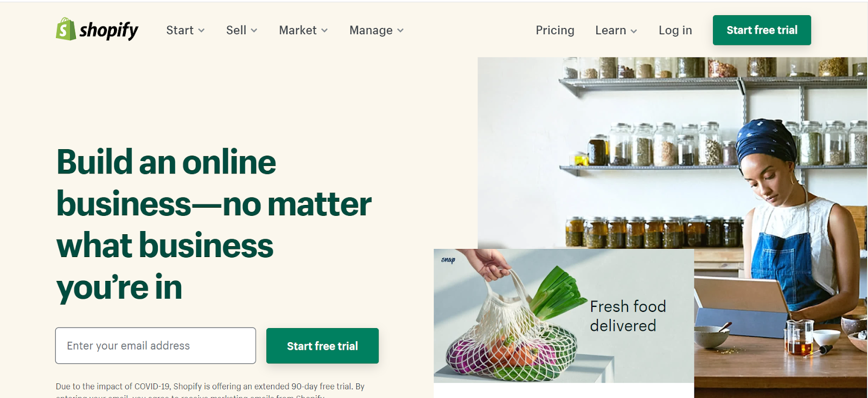The height and width of the screenshot is (398, 868).
Task: Open the Log in link
Action: tap(675, 30)
